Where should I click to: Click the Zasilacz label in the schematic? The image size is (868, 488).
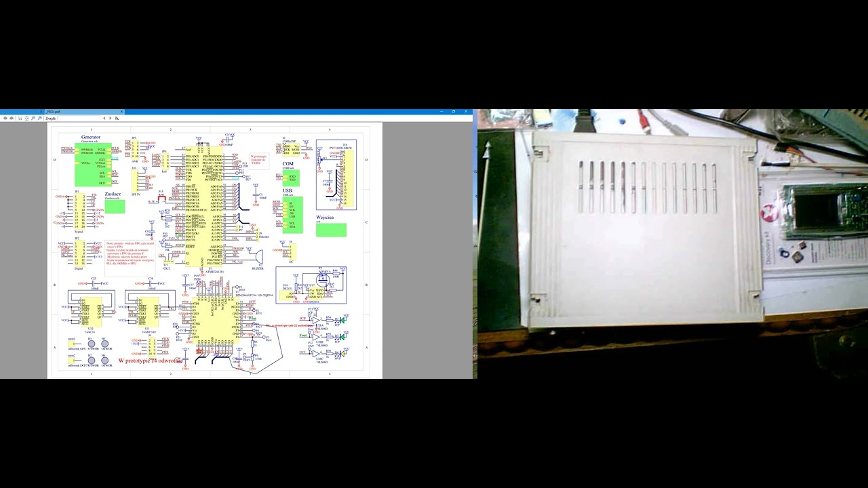pyautogui.click(x=113, y=194)
